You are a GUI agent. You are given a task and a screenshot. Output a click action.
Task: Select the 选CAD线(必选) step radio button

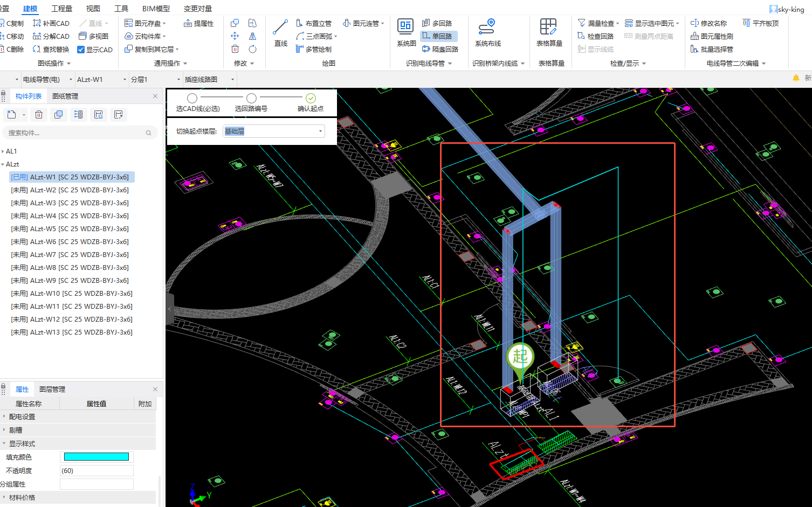(192, 98)
